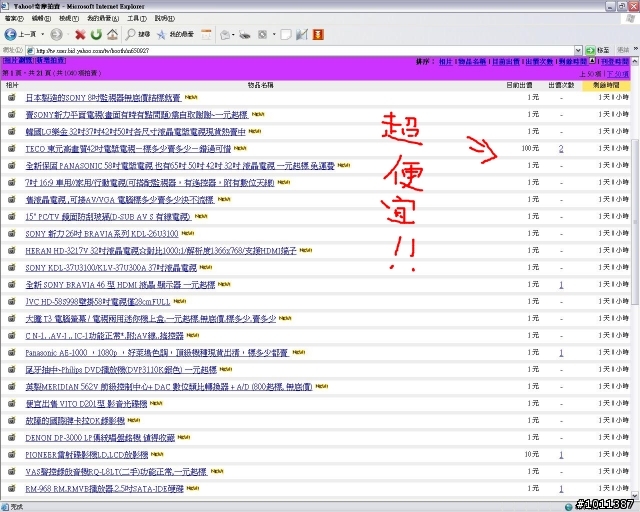640x512 pixels.
Task: Open the History toolbar icon
Action: coord(207,35)
